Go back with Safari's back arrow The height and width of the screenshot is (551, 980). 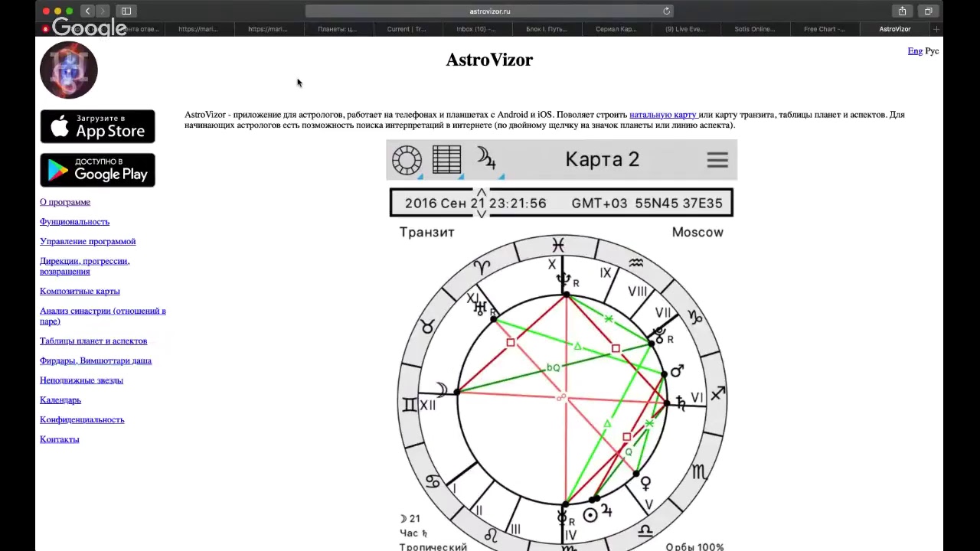(x=87, y=11)
